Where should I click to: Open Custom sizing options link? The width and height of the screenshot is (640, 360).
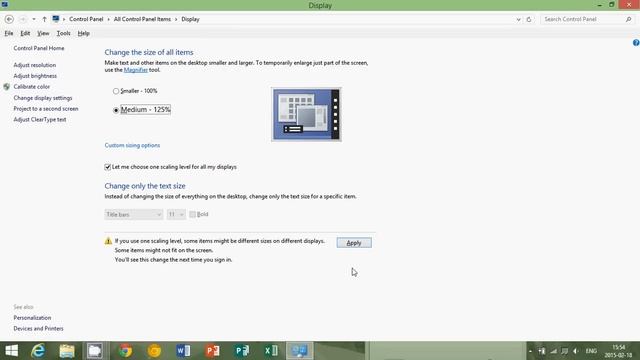click(x=132, y=145)
